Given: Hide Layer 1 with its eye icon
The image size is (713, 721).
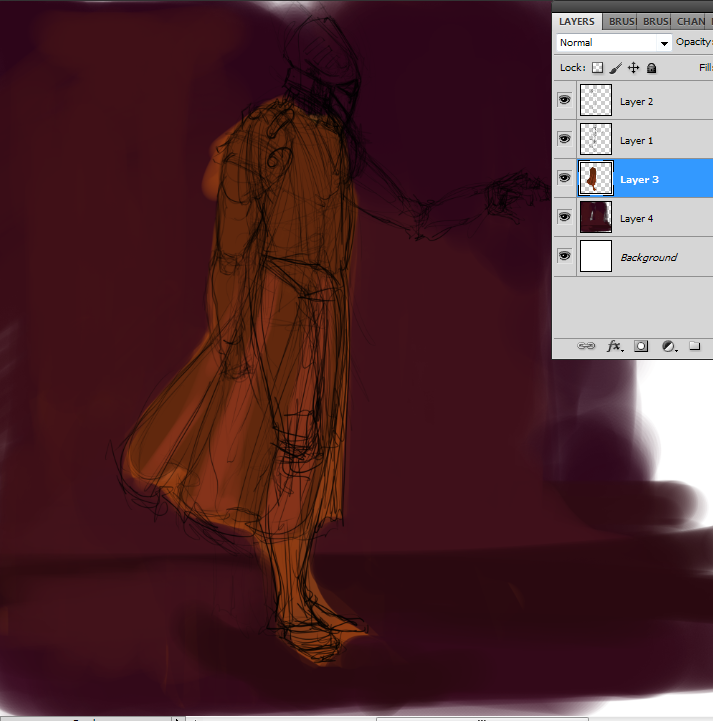Looking at the screenshot, I should tap(565, 139).
